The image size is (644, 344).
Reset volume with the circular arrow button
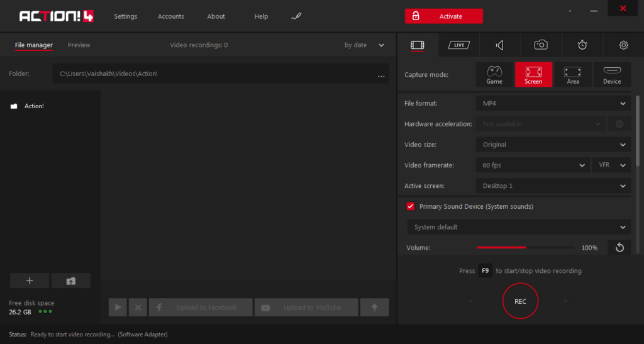[619, 248]
